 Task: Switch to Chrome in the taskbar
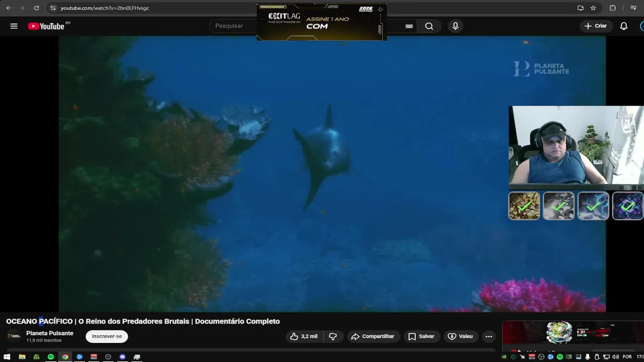pos(65,357)
